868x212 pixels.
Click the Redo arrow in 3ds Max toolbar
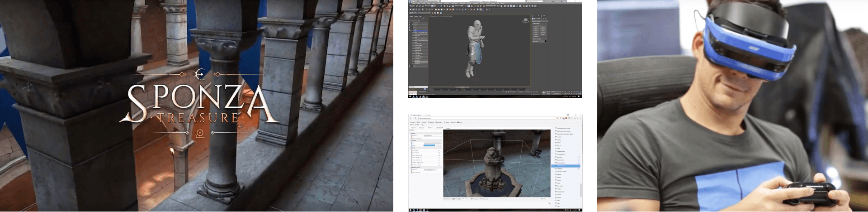pyautogui.click(x=413, y=6)
